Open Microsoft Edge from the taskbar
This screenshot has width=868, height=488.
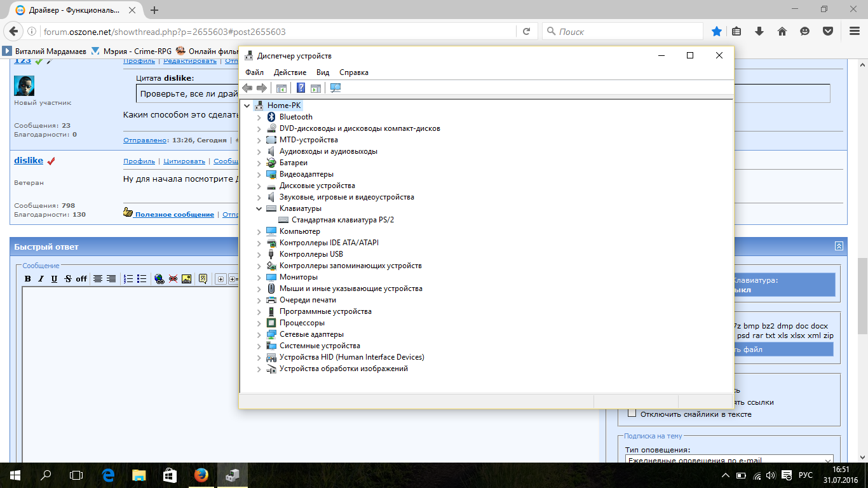pos(108,475)
